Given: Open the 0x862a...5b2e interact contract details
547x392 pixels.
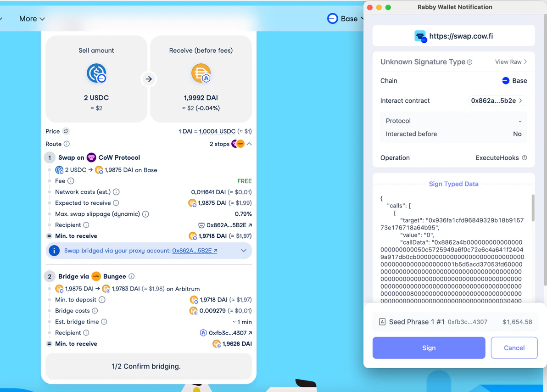Looking at the screenshot, I should click(497, 101).
